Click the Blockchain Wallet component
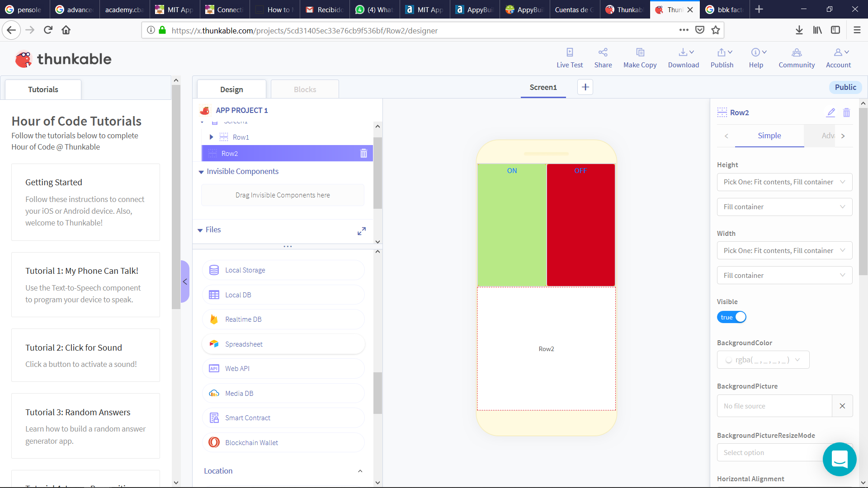The width and height of the screenshot is (868, 488). click(x=283, y=442)
